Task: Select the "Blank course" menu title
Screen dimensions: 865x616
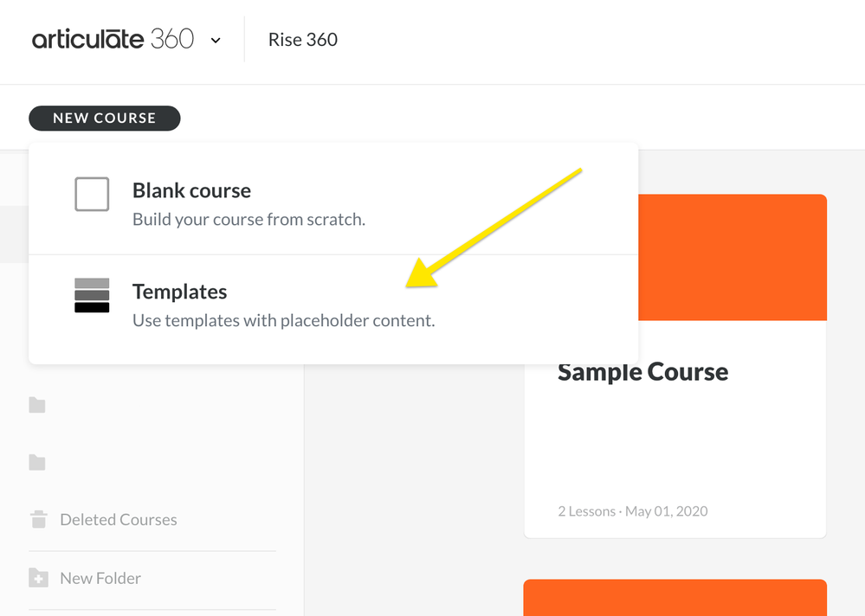Action: [x=191, y=190]
